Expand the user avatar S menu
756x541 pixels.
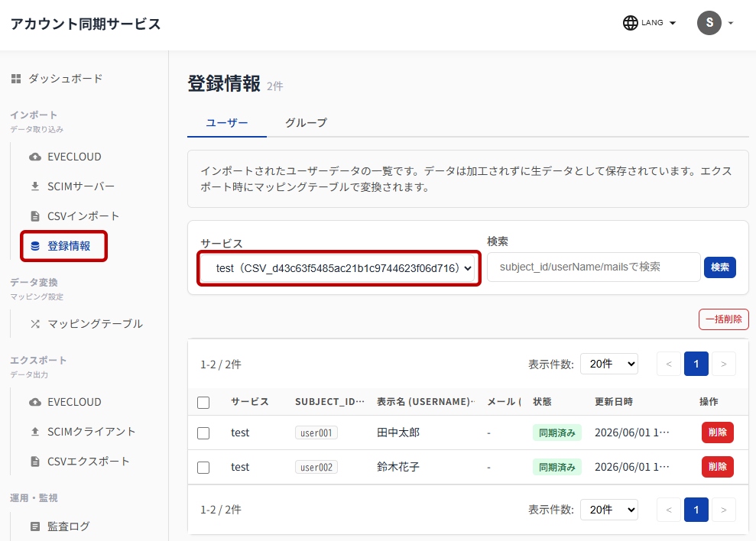point(715,23)
